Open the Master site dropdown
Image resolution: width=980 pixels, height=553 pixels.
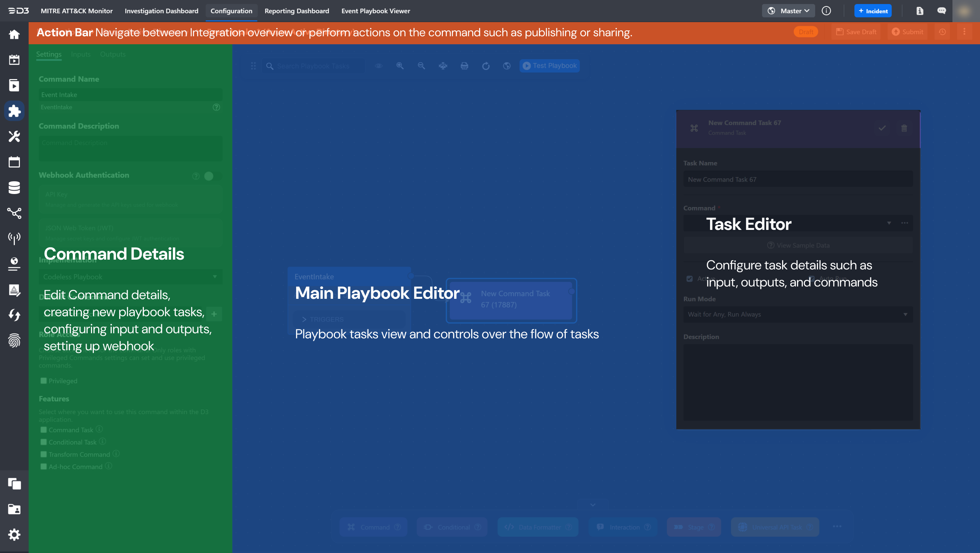788,11
